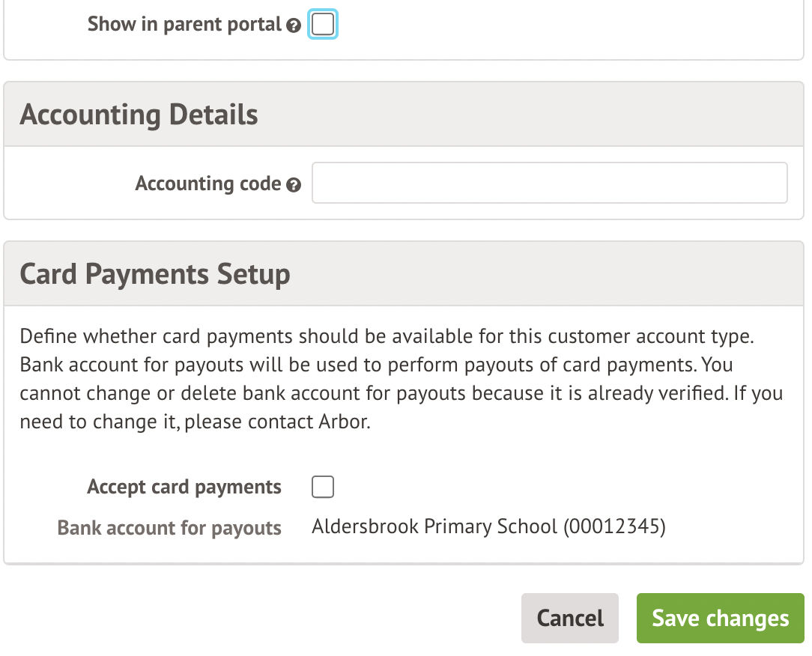Toggle via the Accept card payments label

pos(184,487)
